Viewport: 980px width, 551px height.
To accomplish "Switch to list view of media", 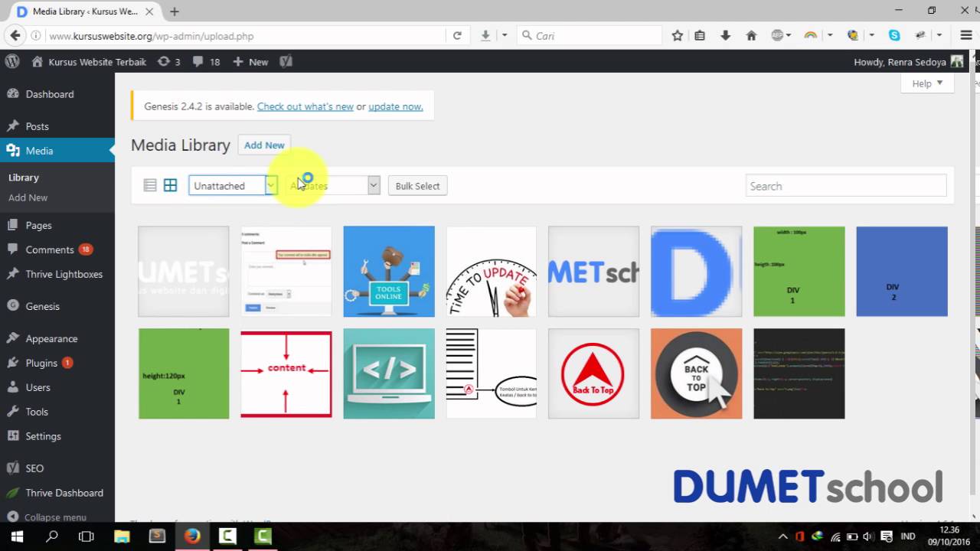I will point(150,186).
